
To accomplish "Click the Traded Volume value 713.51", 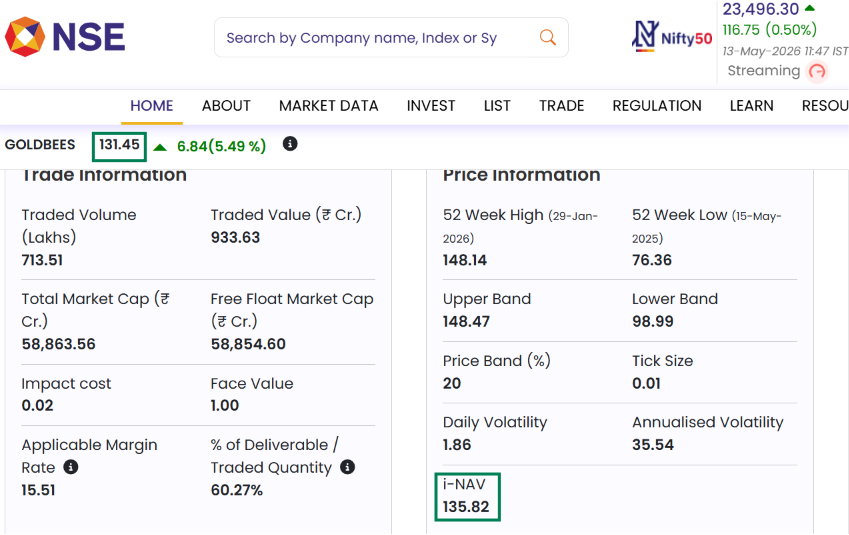I will pos(42,260).
